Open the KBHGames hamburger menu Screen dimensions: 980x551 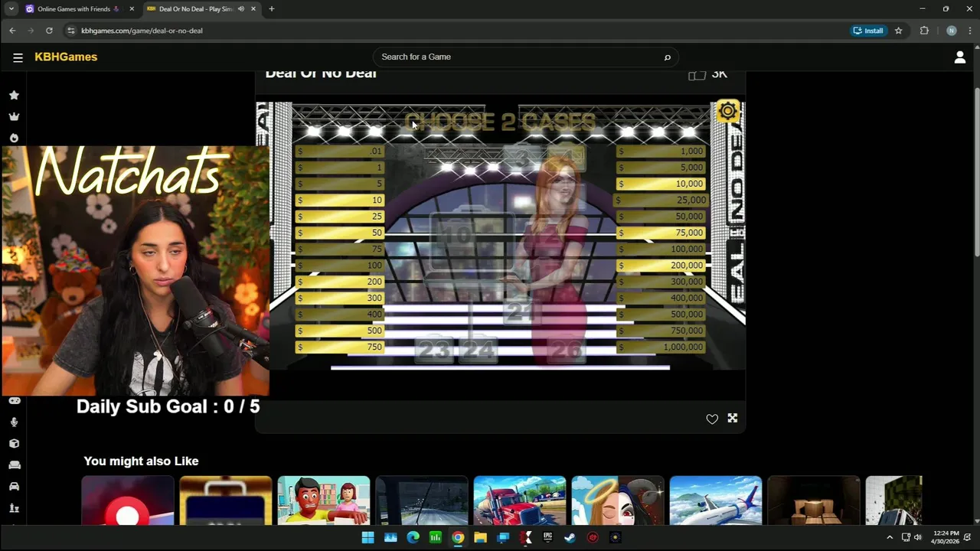(x=18, y=57)
